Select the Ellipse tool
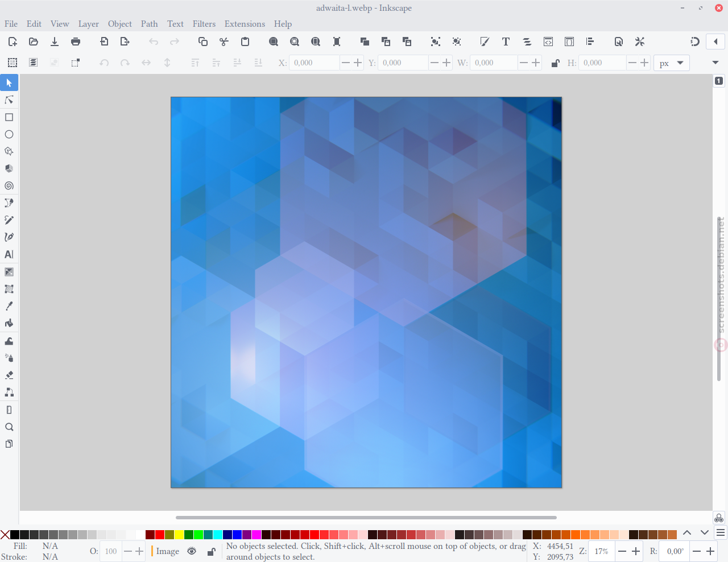Screen dimensions: 728x562 pyautogui.click(x=9, y=134)
